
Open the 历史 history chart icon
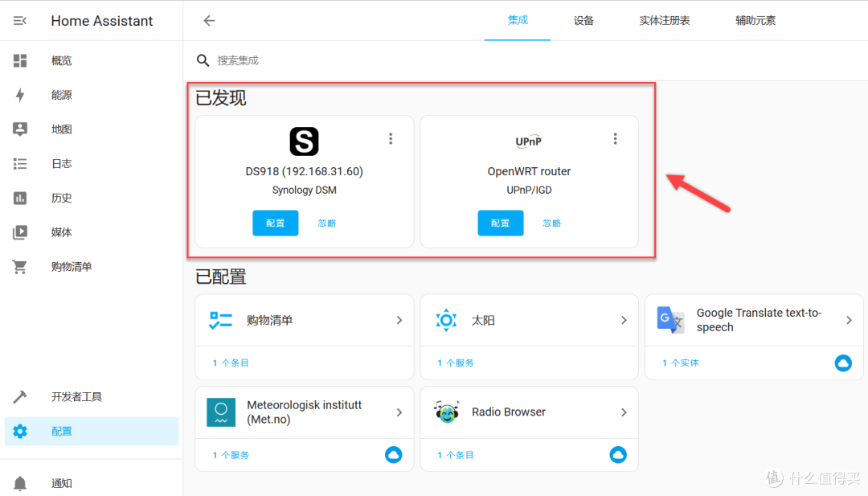click(x=20, y=198)
